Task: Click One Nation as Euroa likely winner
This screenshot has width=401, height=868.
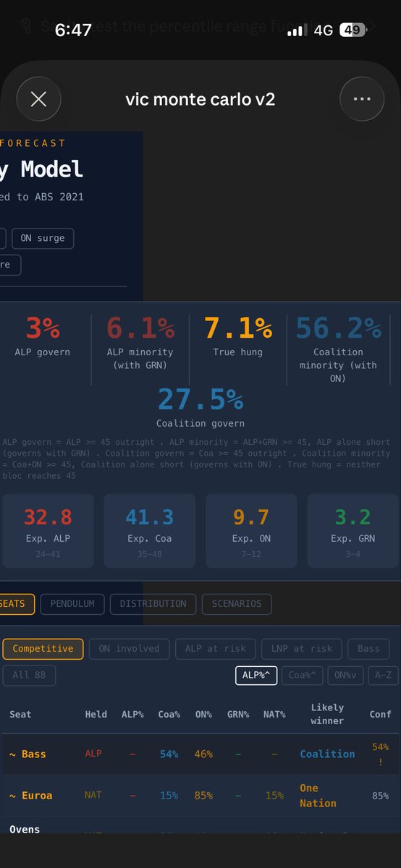Action: point(318,796)
